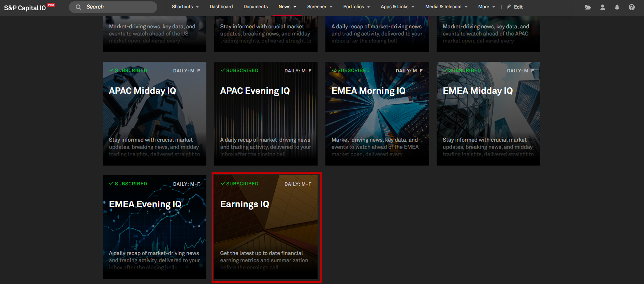Open the user profile icon

602,7
